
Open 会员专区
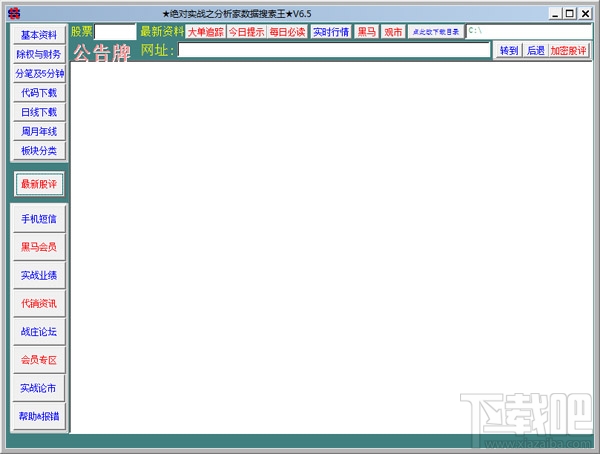coord(39,360)
